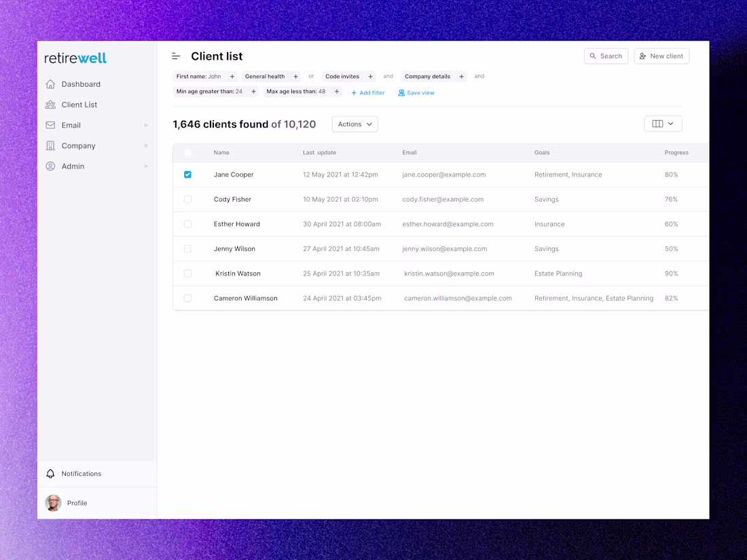Viewport: 747px width, 560px height.
Task: Open the Client List people icon
Action: coord(50,105)
